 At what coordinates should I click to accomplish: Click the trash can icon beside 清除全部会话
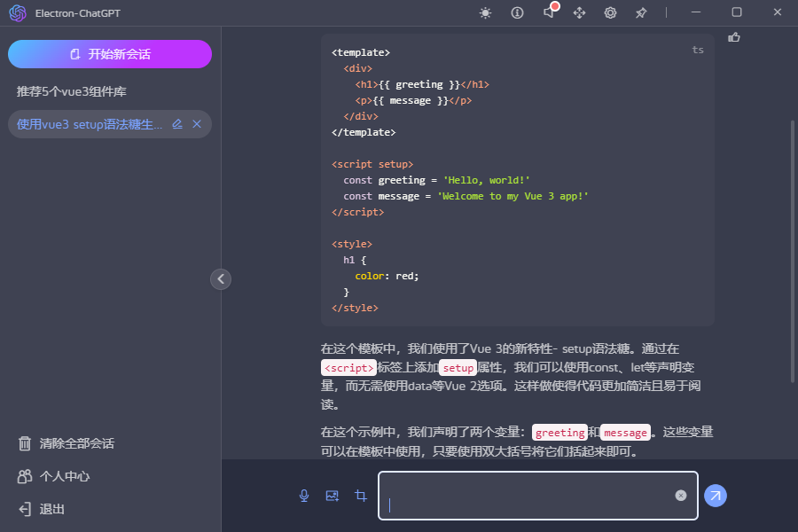(25, 443)
